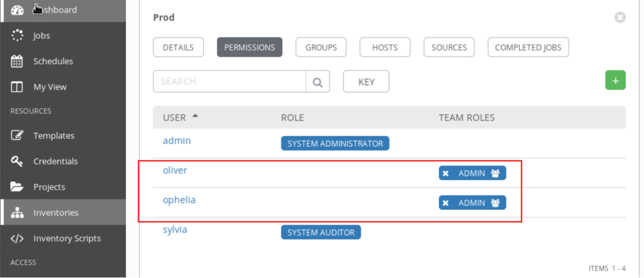
Task: Open the oliver user link
Action: tap(175, 170)
